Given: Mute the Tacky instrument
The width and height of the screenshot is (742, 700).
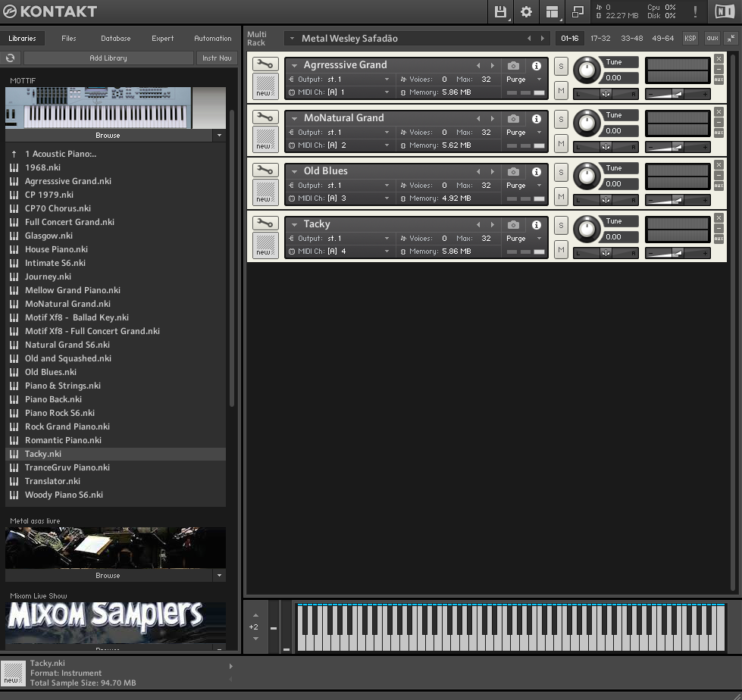Looking at the screenshot, I should tap(561, 249).
